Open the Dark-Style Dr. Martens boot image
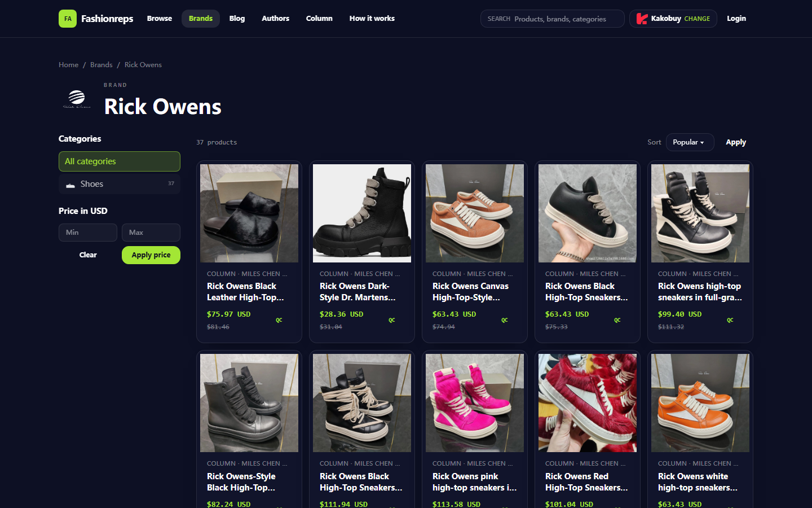812x508 pixels. pyautogui.click(x=362, y=213)
